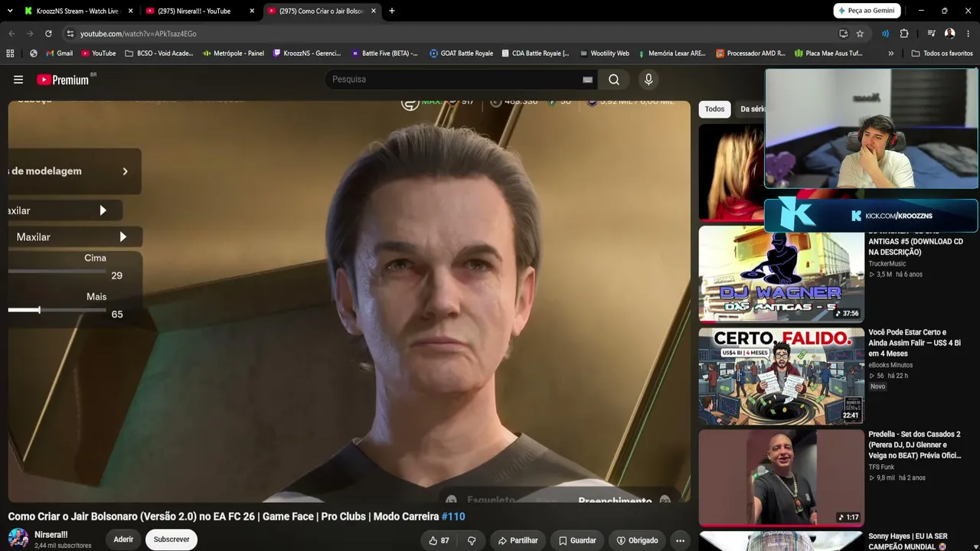This screenshot has width=980, height=551.
Task: Close the Como Criar o Jair Bolsonaro tab
Action: point(374,11)
